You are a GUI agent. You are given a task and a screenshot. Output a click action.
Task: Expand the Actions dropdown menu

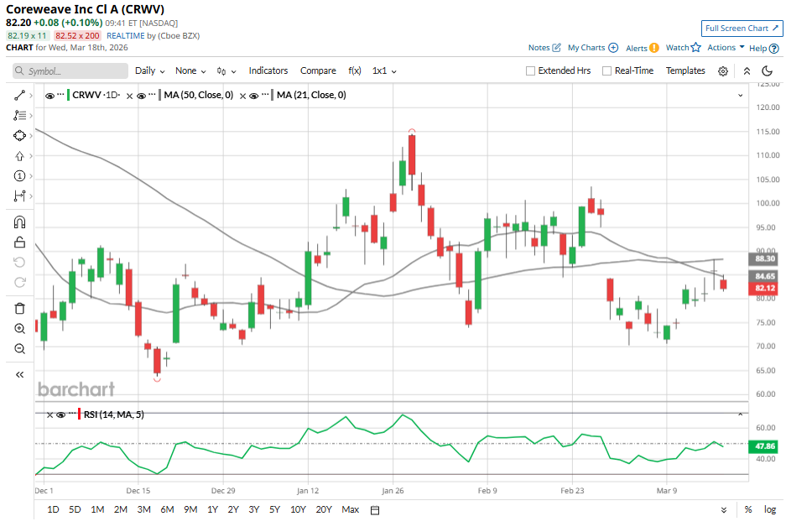tap(726, 48)
